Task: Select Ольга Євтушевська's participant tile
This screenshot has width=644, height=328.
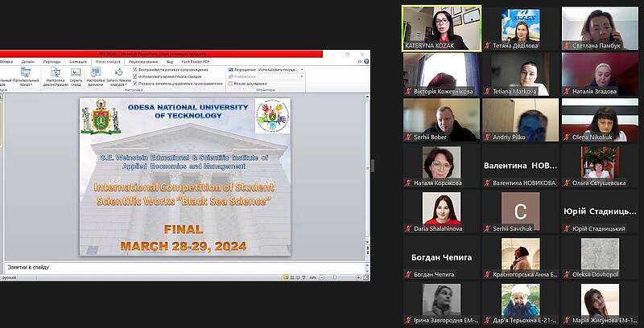Action: click(x=600, y=166)
